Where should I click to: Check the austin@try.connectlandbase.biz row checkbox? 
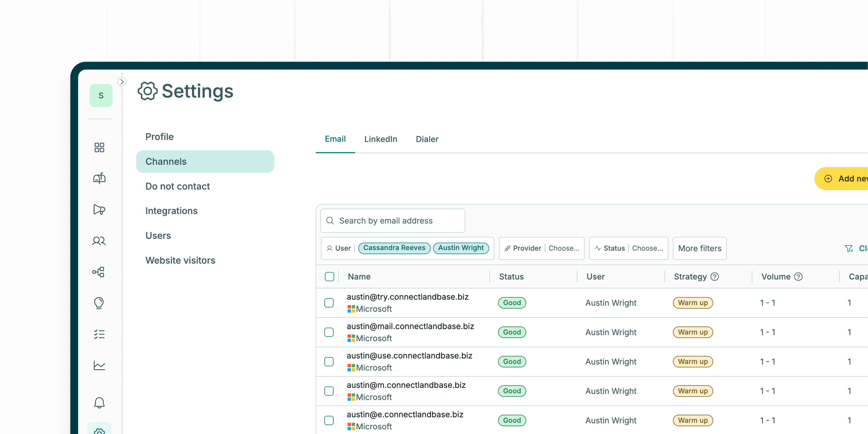[329, 303]
